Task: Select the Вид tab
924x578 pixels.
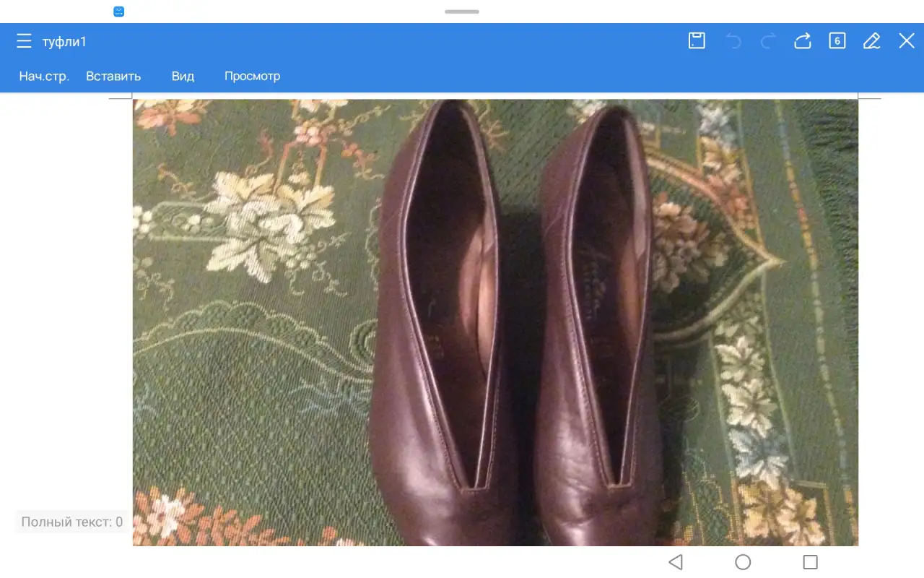Action: pos(183,76)
